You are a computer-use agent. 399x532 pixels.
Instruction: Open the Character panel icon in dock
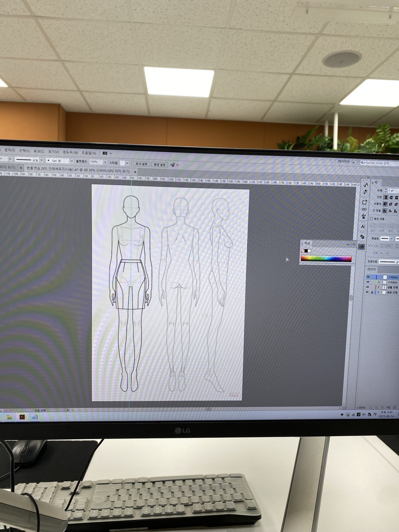[x=363, y=226]
